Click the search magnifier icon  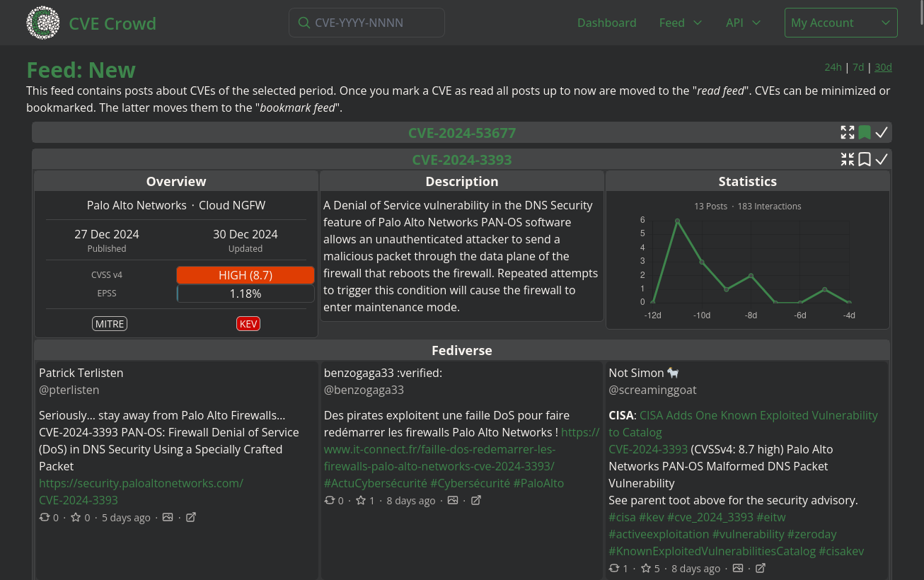click(x=304, y=23)
